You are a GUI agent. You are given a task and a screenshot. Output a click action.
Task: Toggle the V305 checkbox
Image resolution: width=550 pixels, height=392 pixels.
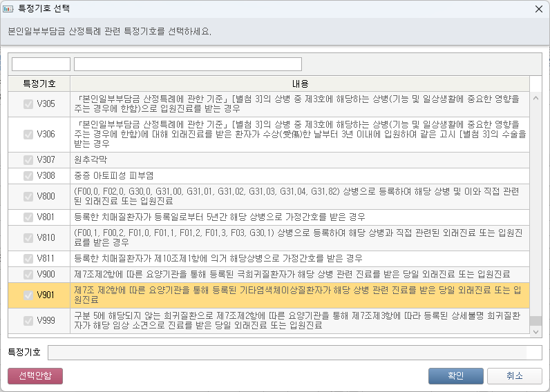28,104
